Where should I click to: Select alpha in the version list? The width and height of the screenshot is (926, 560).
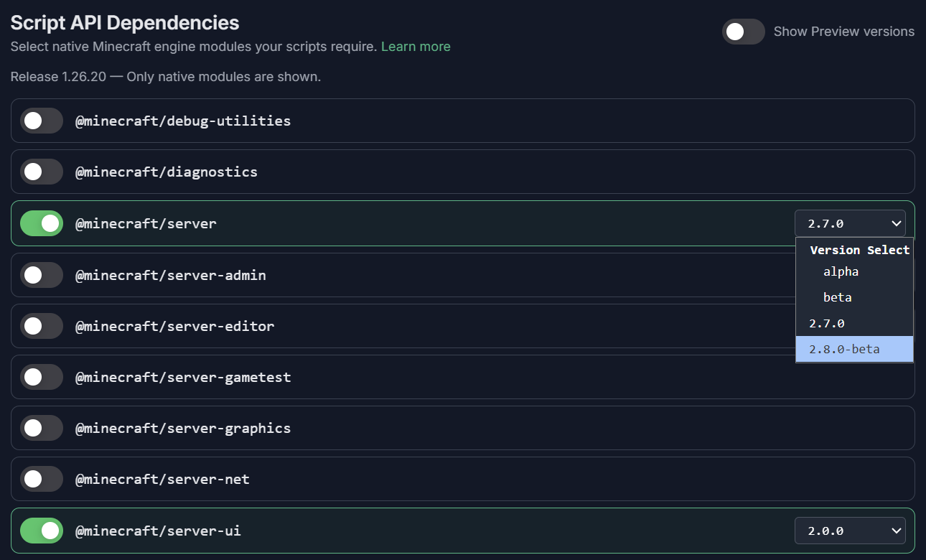coord(854,271)
